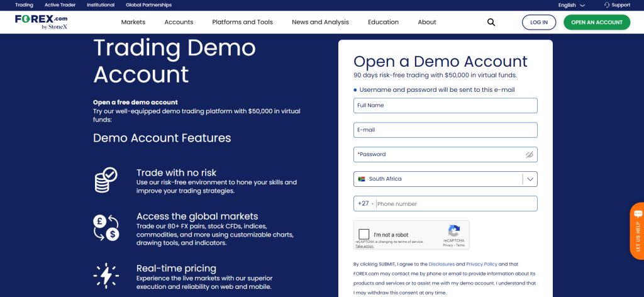Open the LET US HELP side tab
The image size is (644, 297).
click(638, 231)
